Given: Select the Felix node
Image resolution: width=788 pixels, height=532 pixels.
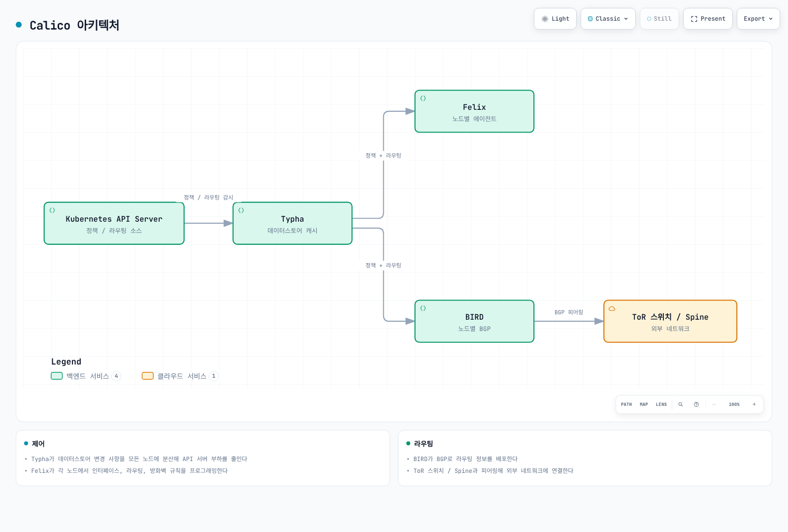Looking at the screenshot, I should point(474,111).
